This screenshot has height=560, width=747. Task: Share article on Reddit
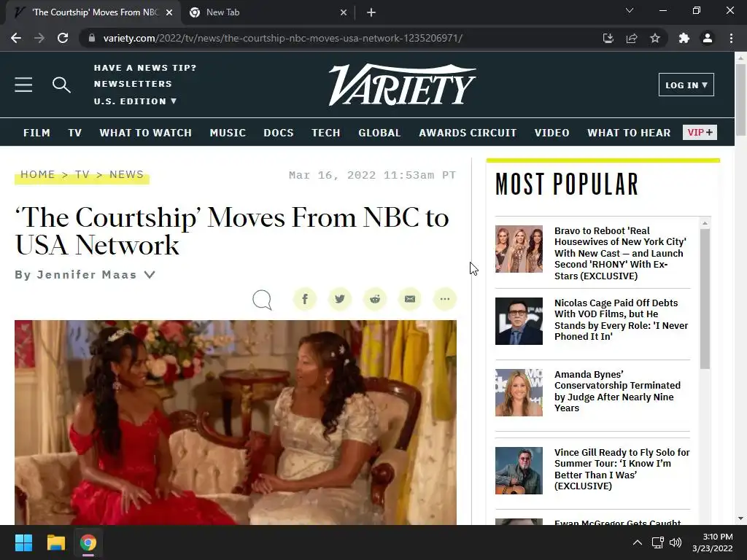point(375,299)
